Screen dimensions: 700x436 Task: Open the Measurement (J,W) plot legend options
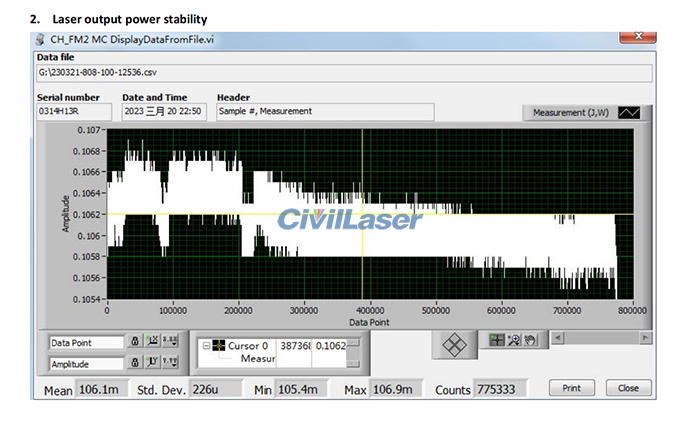click(570, 113)
